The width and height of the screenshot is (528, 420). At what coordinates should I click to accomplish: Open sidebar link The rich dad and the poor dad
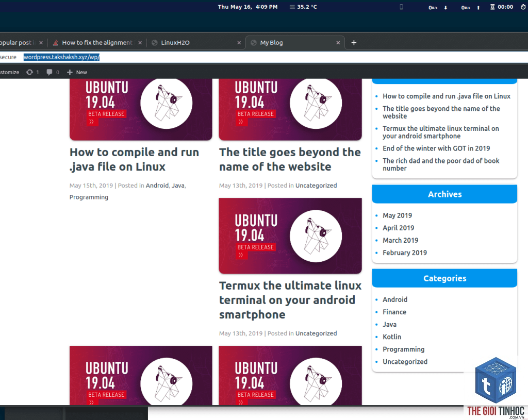tap(441, 164)
